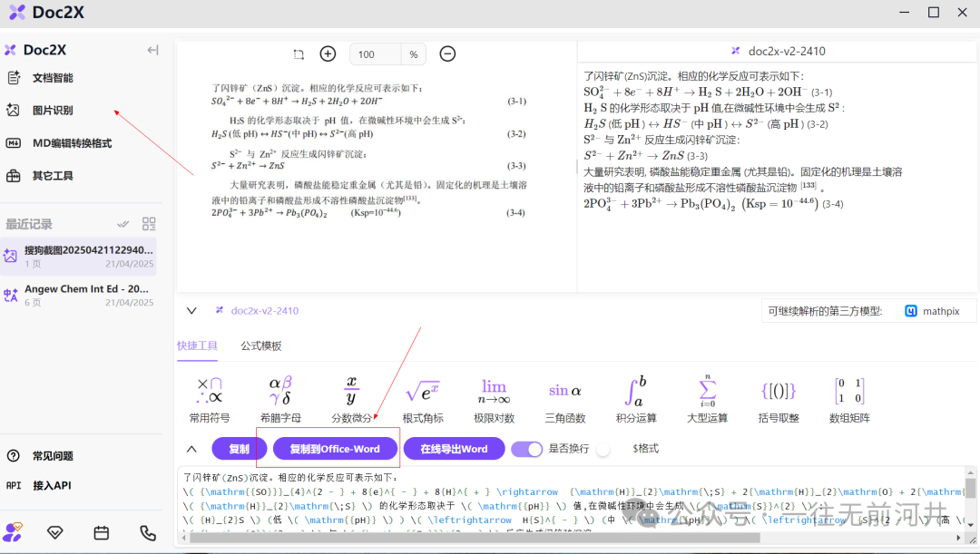The width and height of the screenshot is (980, 554).
Task: Toggle the 是否换行 line break switch
Action: (526, 449)
